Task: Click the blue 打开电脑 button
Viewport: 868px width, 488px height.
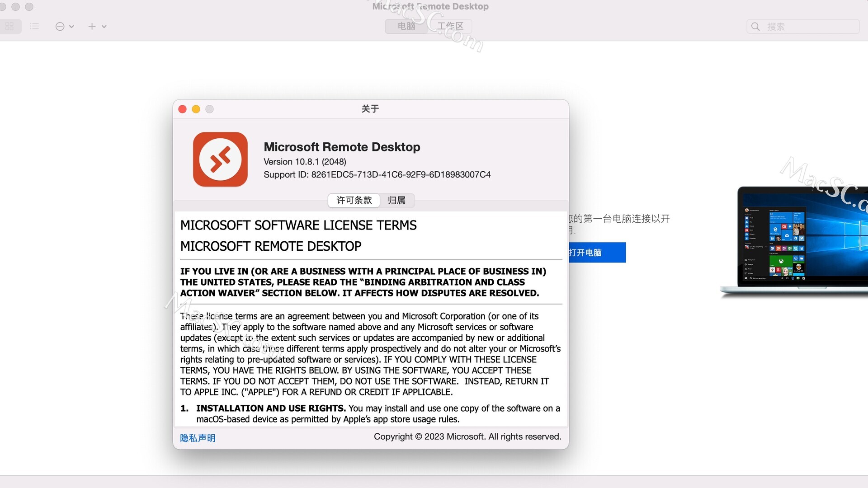Action: pyautogui.click(x=597, y=253)
